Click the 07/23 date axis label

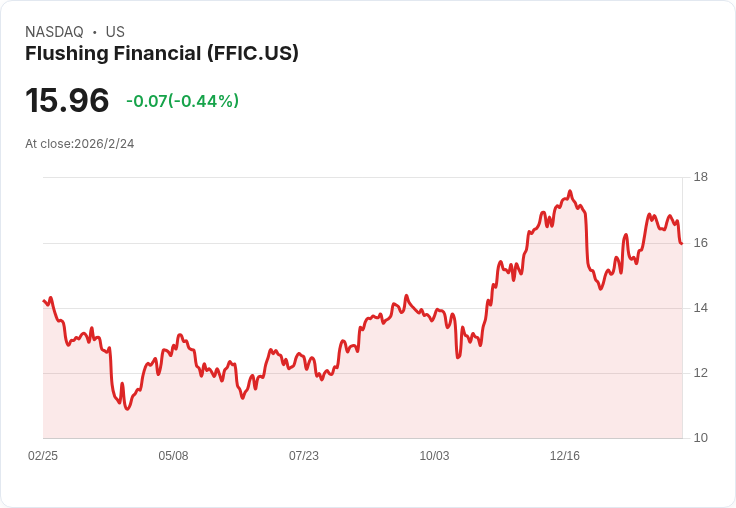[x=304, y=456]
